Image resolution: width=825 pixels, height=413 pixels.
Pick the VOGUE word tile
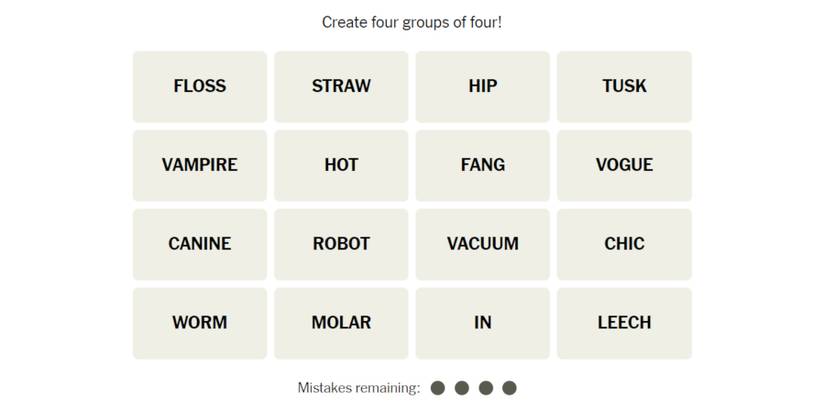click(624, 165)
